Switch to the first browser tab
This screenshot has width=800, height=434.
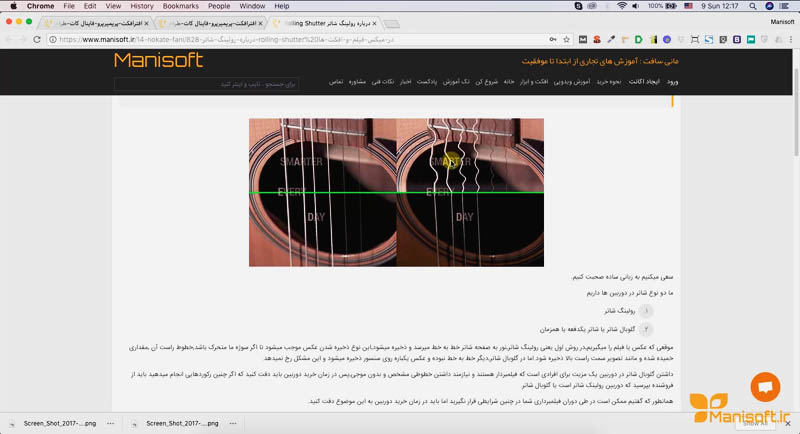tap(95, 23)
